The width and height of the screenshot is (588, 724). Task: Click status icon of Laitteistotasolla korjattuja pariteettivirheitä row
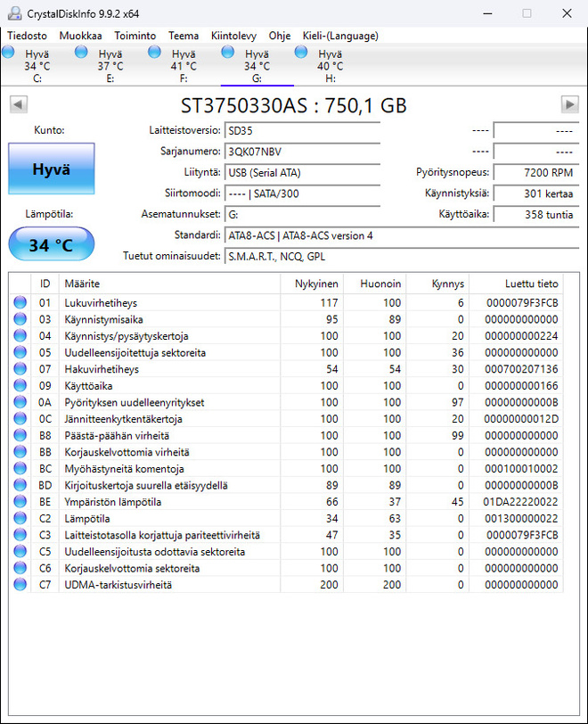point(20,535)
